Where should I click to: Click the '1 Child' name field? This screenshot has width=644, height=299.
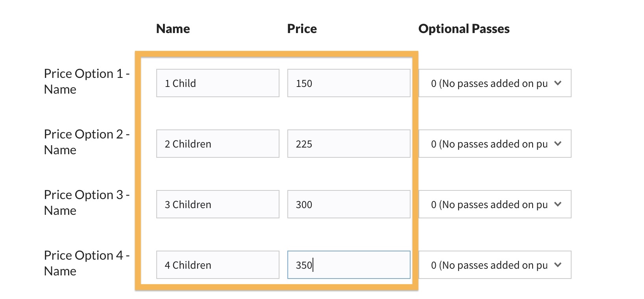point(218,83)
